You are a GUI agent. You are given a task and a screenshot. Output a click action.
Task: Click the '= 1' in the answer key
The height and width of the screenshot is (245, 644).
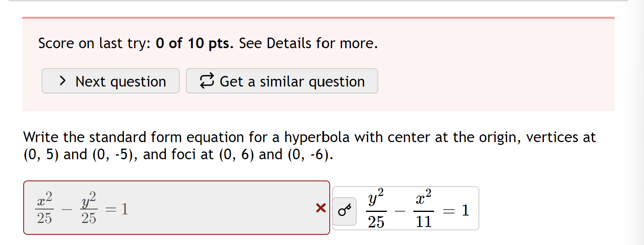pyautogui.click(x=456, y=210)
